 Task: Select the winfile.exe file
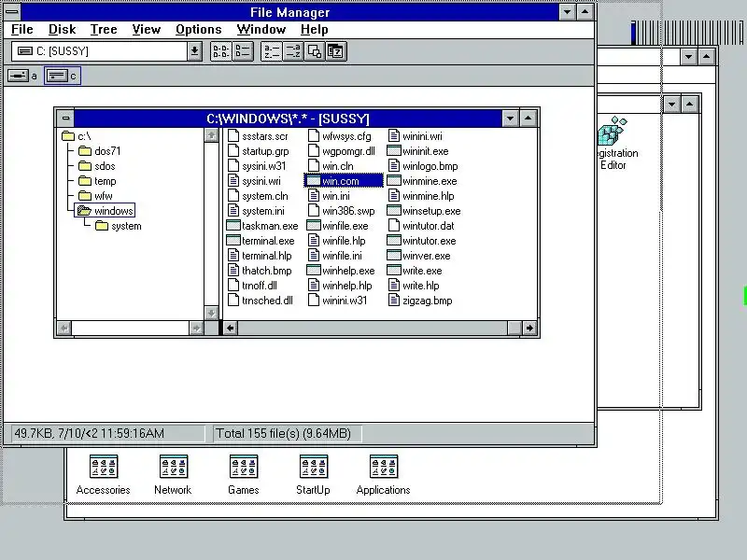pos(338,226)
